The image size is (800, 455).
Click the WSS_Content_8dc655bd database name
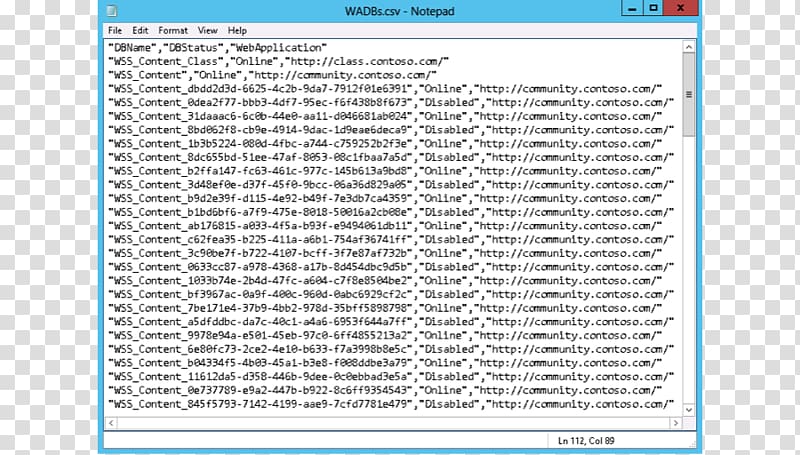(x=260, y=158)
